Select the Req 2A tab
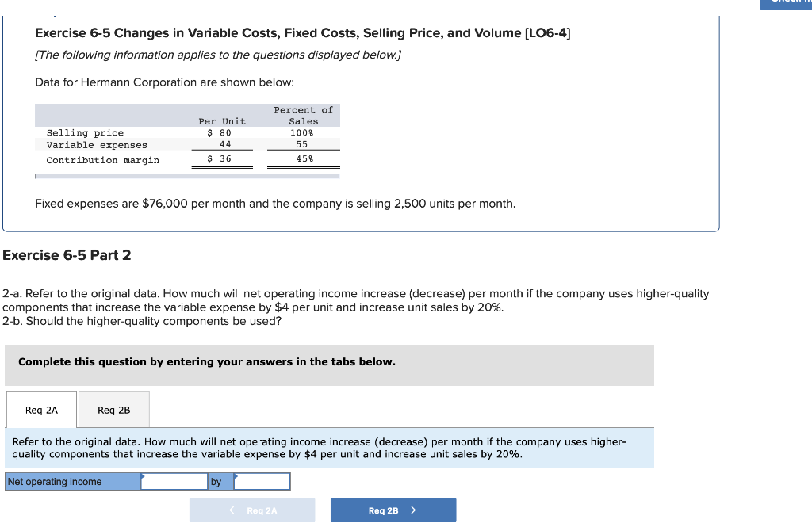Image resolution: width=812 pixels, height=527 pixels. 40,410
